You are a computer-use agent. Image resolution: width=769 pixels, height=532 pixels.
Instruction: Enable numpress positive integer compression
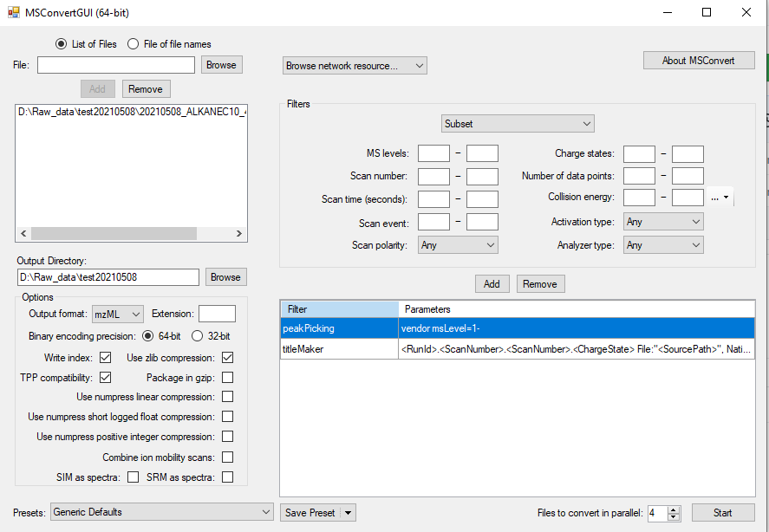[x=227, y=437]
